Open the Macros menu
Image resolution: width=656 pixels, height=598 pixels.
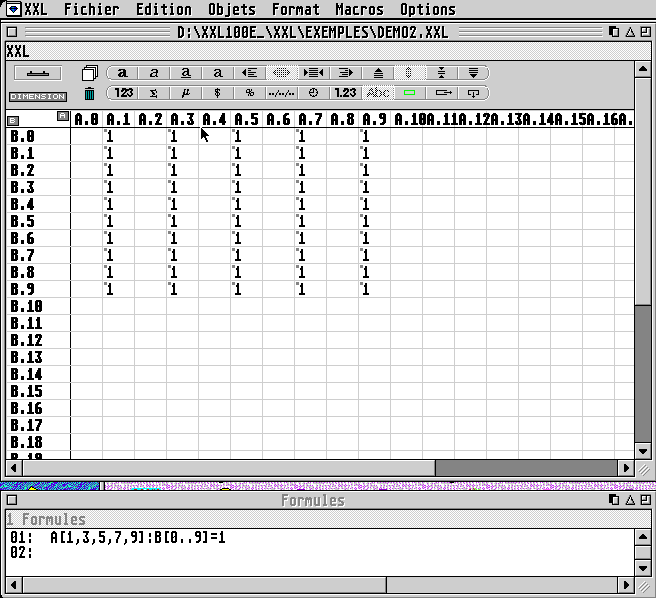pos(359,9)
